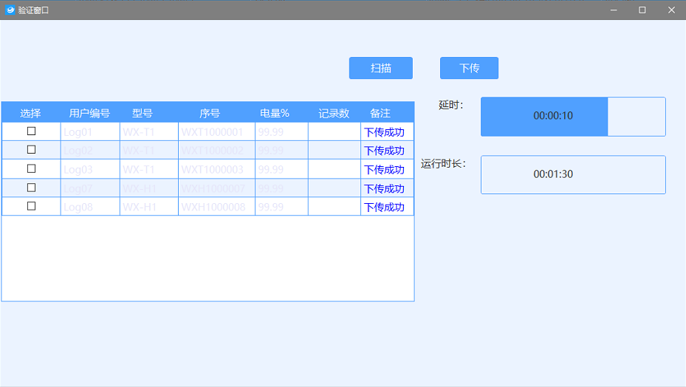686x387 pixels.
Task: Tick the checkbox for Log02 row
Action: tap(31, 150)
